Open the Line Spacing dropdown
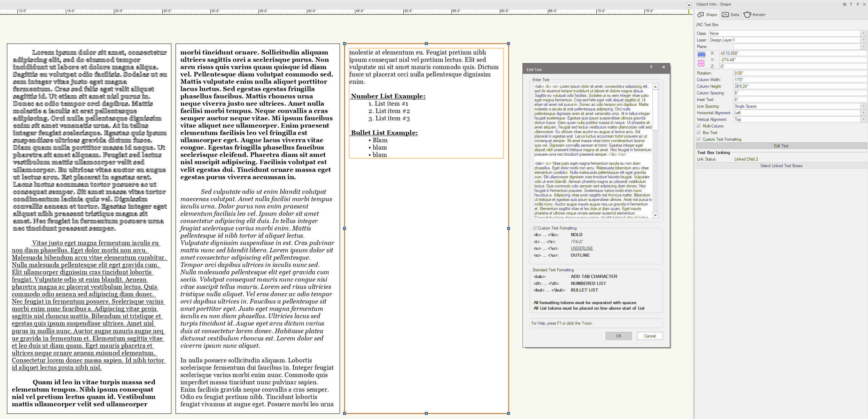Viewport: 868px width, 419px height. [863, 106]
